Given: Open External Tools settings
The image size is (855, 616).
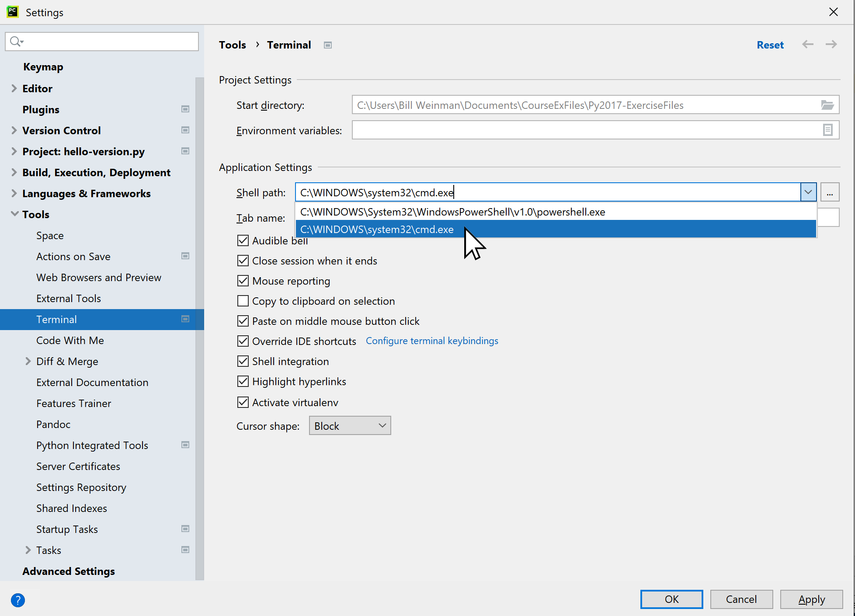Looking at the screenshot, I should click(69, 299).
